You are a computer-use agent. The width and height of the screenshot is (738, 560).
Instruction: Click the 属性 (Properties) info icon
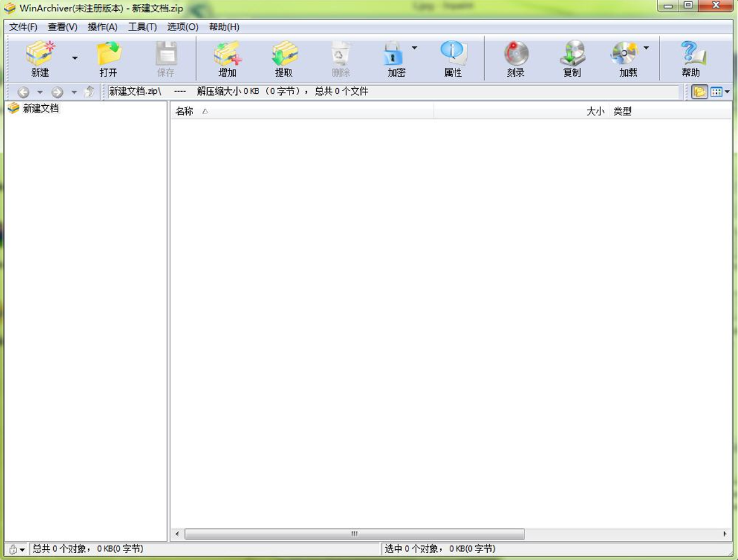pyautogui.click(x=453, y=53)
